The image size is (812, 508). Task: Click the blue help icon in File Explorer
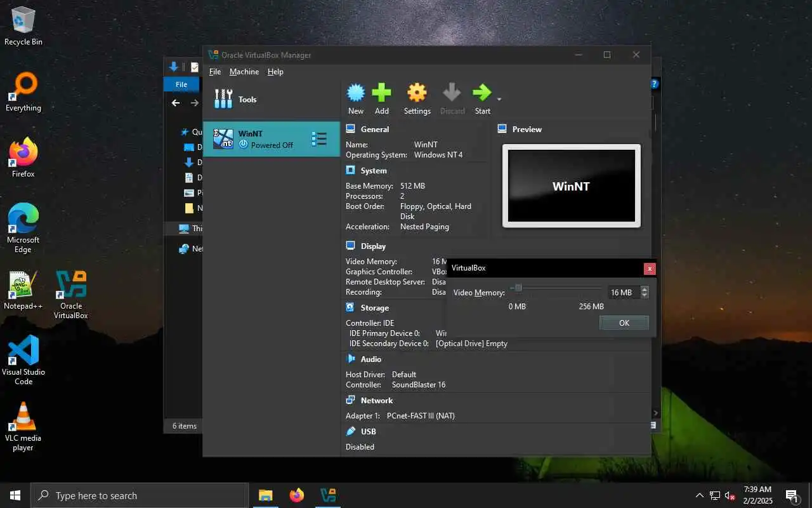pos(655,84)
